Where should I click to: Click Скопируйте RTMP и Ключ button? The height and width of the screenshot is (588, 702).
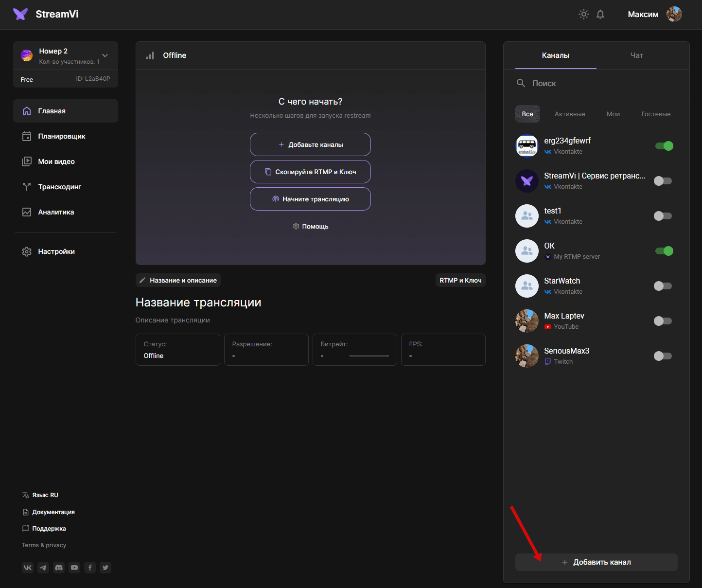[310, 172]
